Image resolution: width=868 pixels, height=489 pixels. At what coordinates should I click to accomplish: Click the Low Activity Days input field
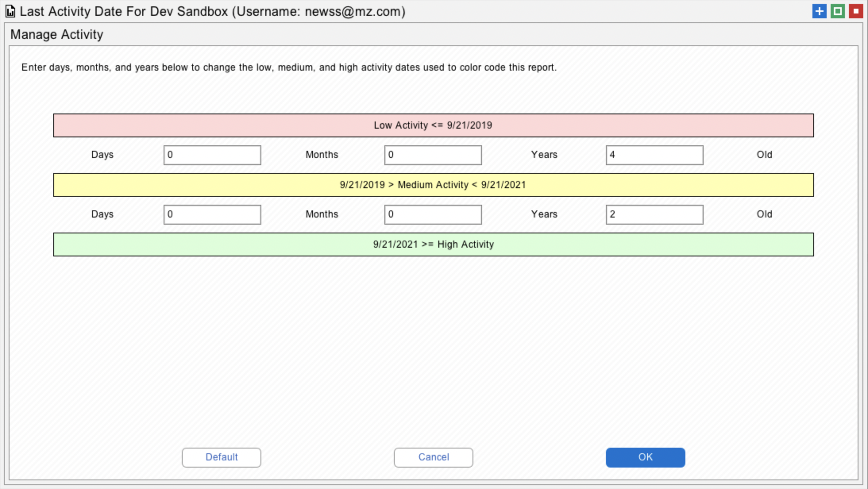[x=212, y=155]
